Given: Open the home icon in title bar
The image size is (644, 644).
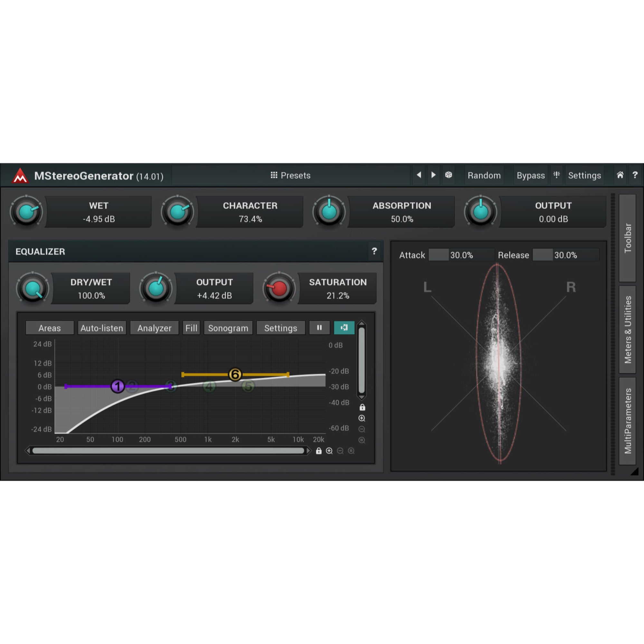Looking at the screenshot, I should pyautogui.click(x=620, y=175).
